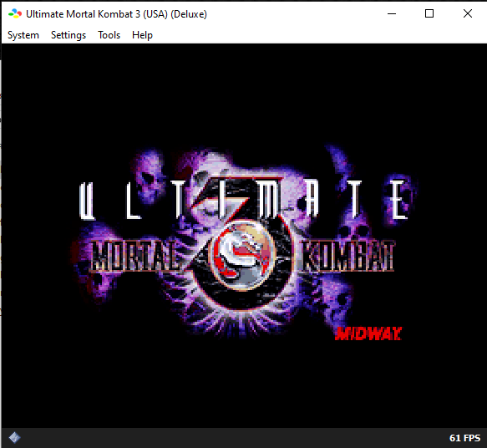Click the dragon emblem in the game logo
Image resolution: width=487 pixels, height=448 pixels.
point(242,256)
